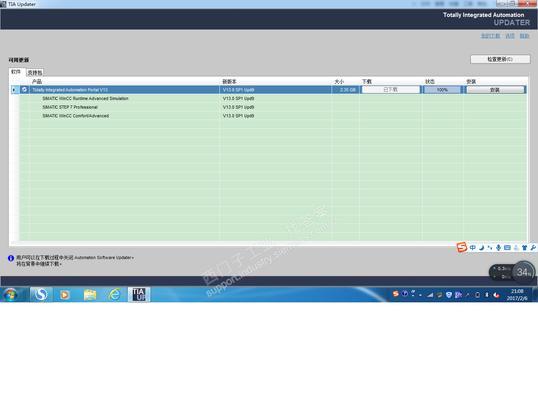Viewport: 538px width, 400px height.
Task: Click the 100% progress bar in status column
Action: (x=442, y=90)
